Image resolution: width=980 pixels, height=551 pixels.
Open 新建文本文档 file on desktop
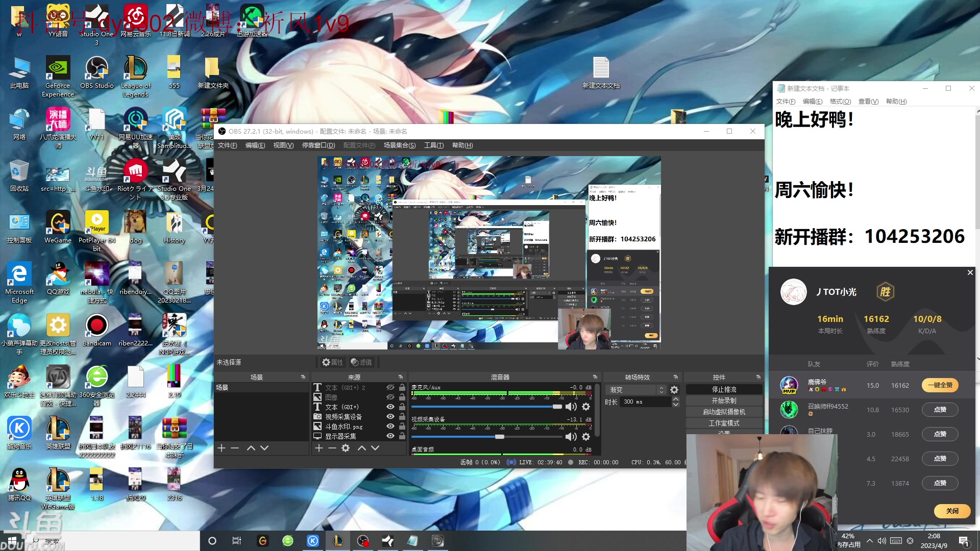tap(601, 72)
